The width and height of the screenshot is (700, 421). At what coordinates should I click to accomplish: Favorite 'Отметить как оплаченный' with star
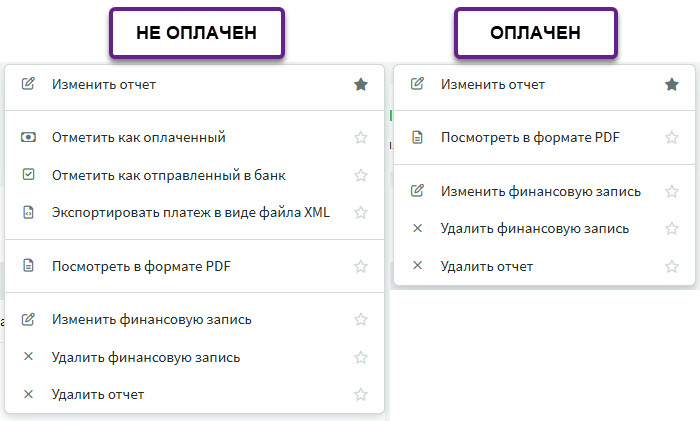coord(361,138)
